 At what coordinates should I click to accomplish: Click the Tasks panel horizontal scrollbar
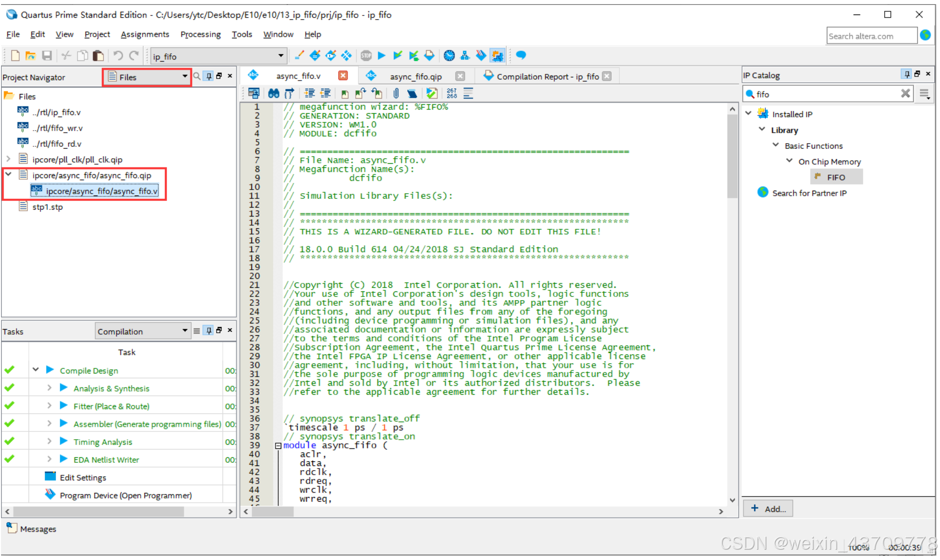pyautogui.click(x=98, y=511)
